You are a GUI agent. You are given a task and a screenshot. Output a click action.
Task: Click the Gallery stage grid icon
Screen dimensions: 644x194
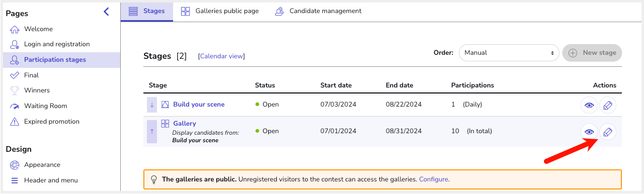[x=166, y=124]
